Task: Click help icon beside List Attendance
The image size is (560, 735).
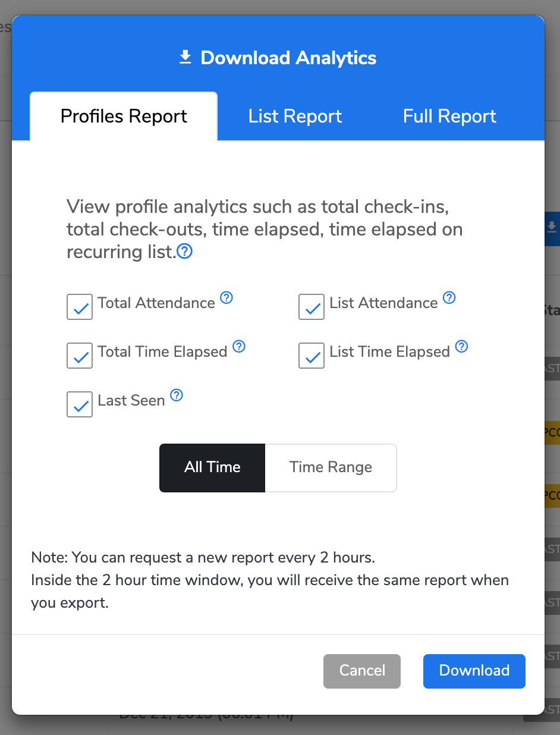Action: [449, 297]
